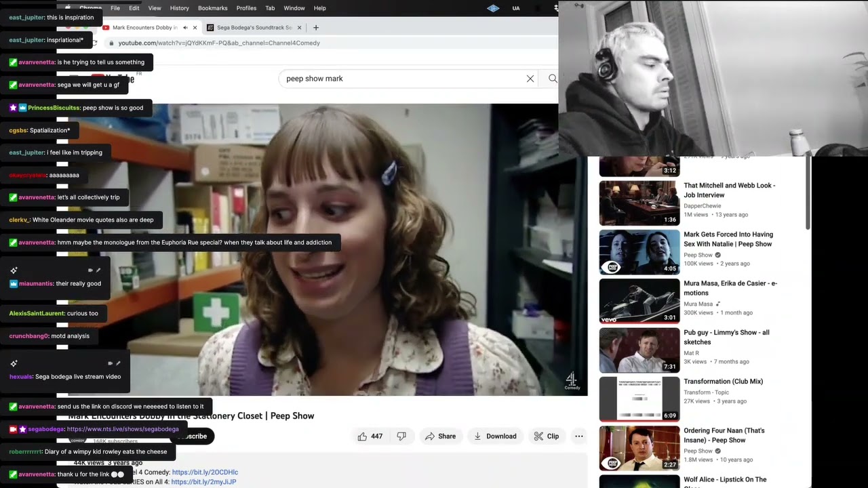Mute the Mark Encounters Dobby tab audio
Viewport: 868px width, 488px height.
tap(185, 28)
